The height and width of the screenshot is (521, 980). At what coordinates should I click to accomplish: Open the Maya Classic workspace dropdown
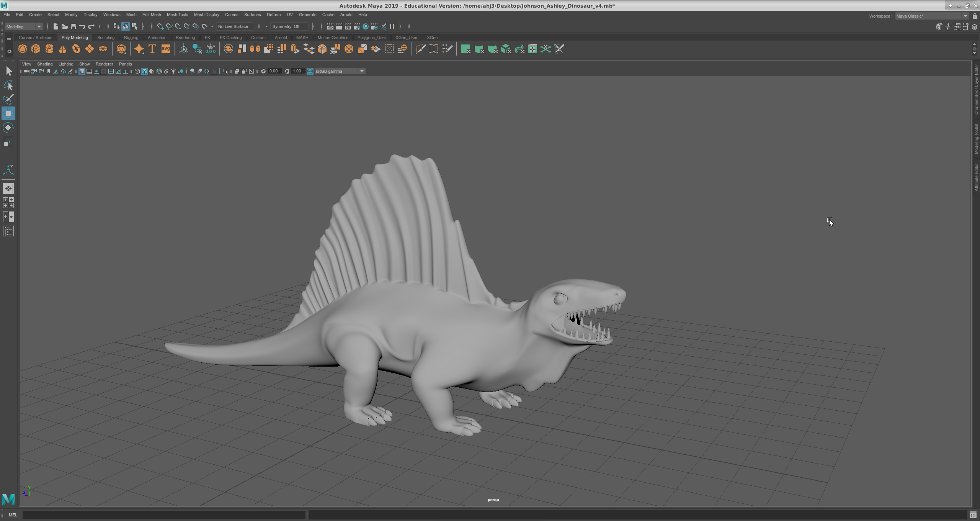965,16
